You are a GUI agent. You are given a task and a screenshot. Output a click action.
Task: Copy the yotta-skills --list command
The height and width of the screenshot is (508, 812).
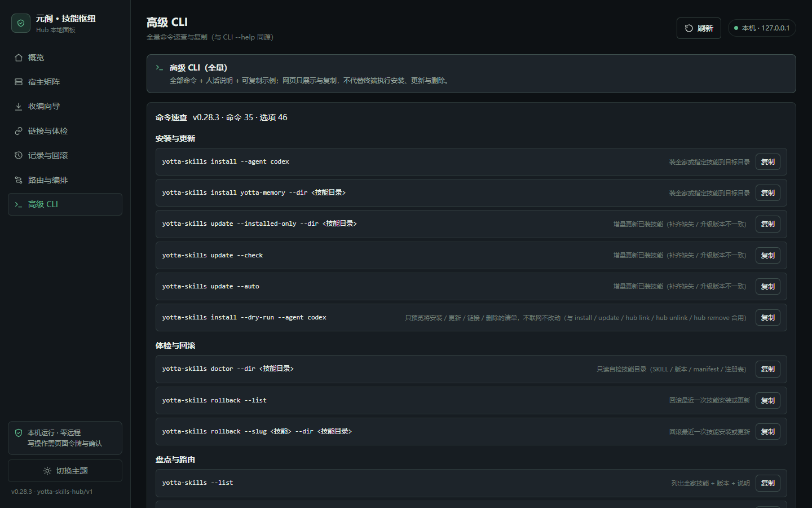click(768, 483)
